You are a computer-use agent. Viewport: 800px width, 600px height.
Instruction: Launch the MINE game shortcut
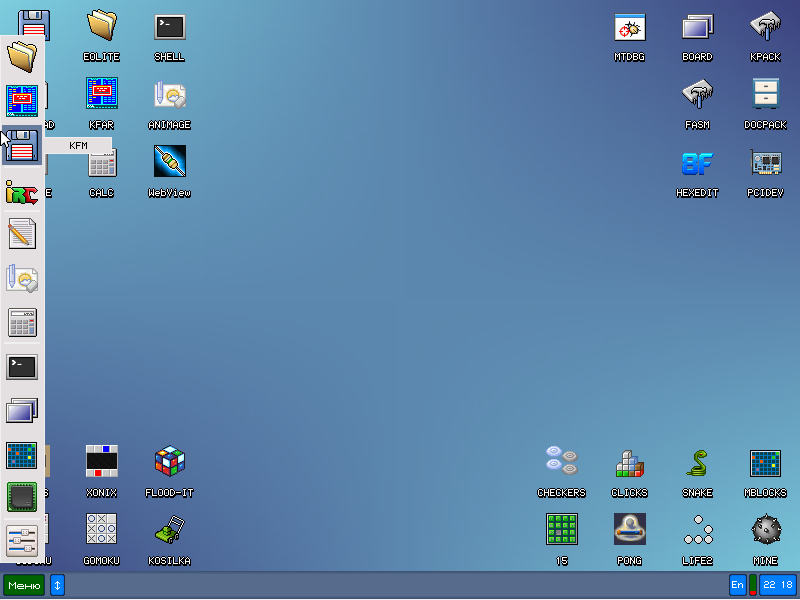(x=765, y=529)
